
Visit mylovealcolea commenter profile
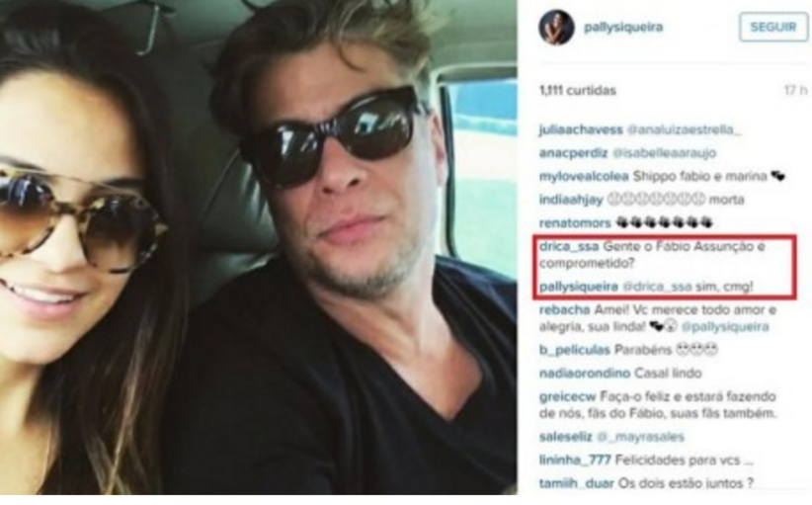584,176
